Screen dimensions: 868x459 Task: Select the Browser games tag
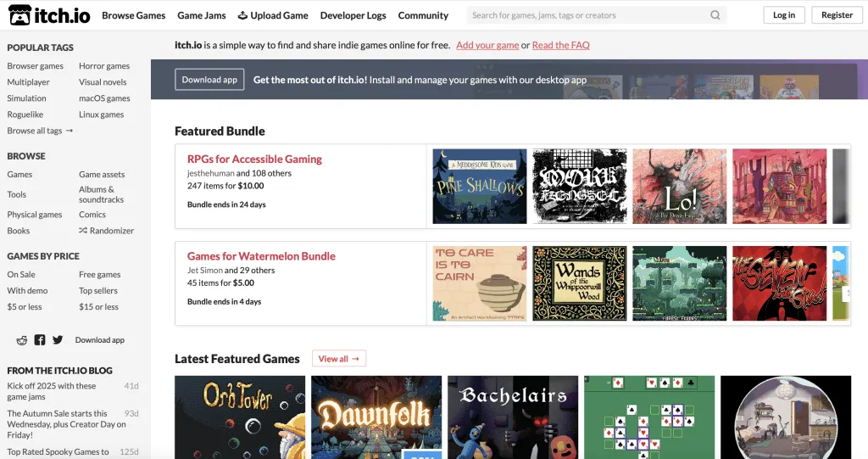(36, 66)
